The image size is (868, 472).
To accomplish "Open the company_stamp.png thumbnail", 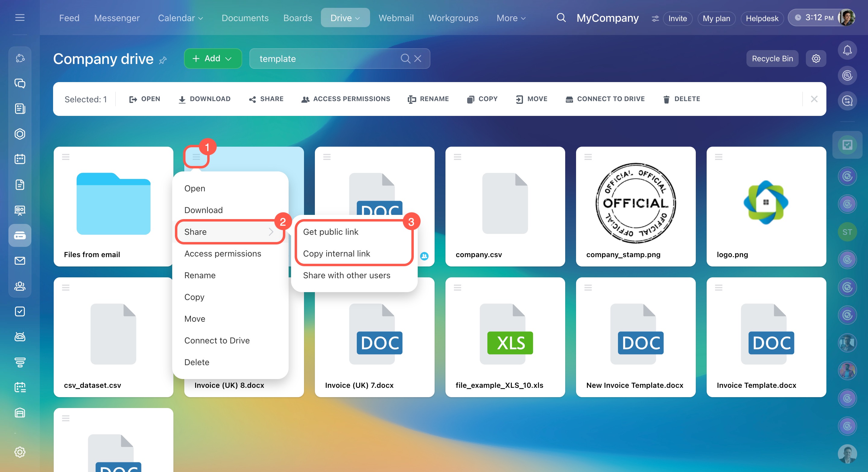I will 635,203.
